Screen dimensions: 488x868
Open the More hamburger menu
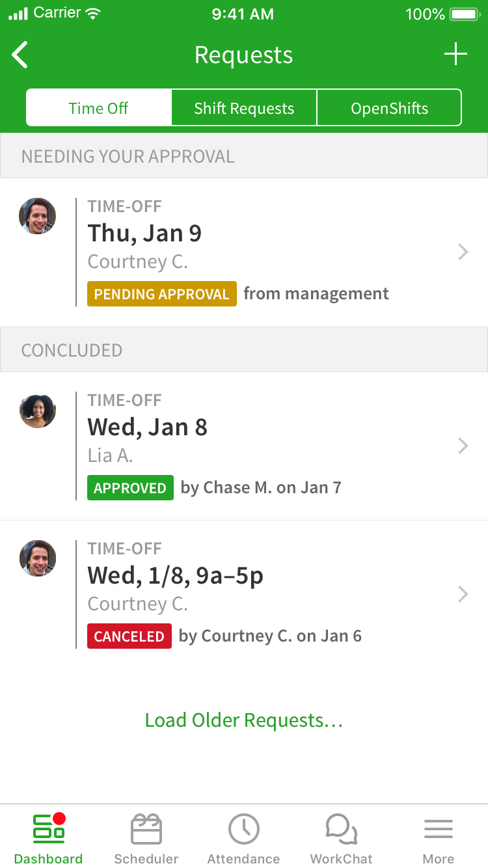(439, 828)
